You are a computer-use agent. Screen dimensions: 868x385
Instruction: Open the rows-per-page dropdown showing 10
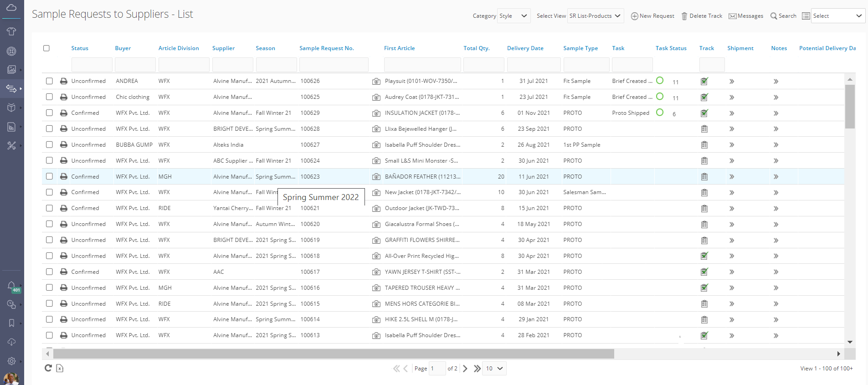(x=494, y=369)
